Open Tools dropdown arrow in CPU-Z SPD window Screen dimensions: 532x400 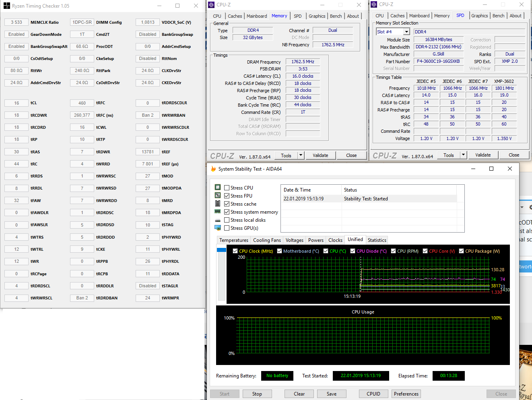pos(463,155)
